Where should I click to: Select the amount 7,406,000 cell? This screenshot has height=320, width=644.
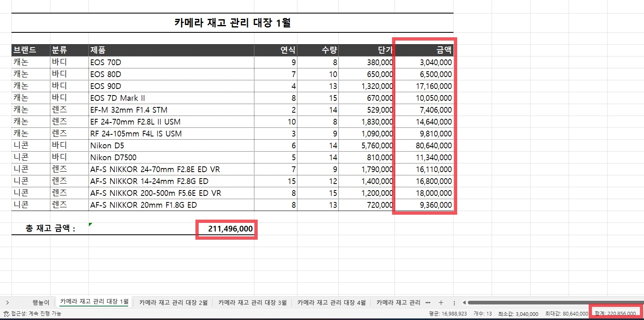pyautogui.click(x=424, y=110)
